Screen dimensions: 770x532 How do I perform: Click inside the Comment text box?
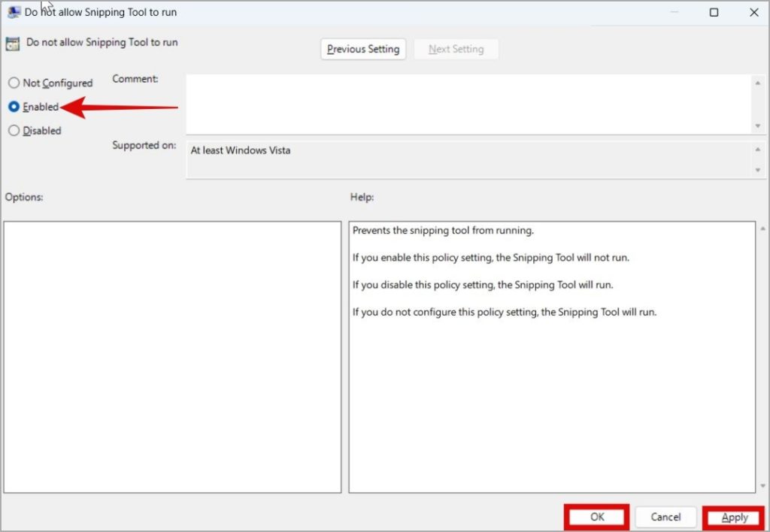click(469, 104)
